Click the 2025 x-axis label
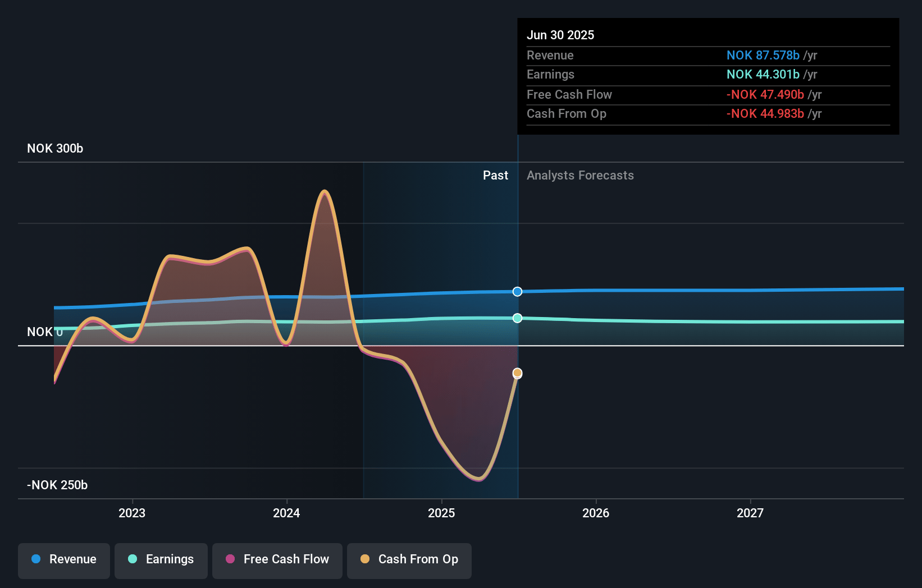 click(441, 513)
